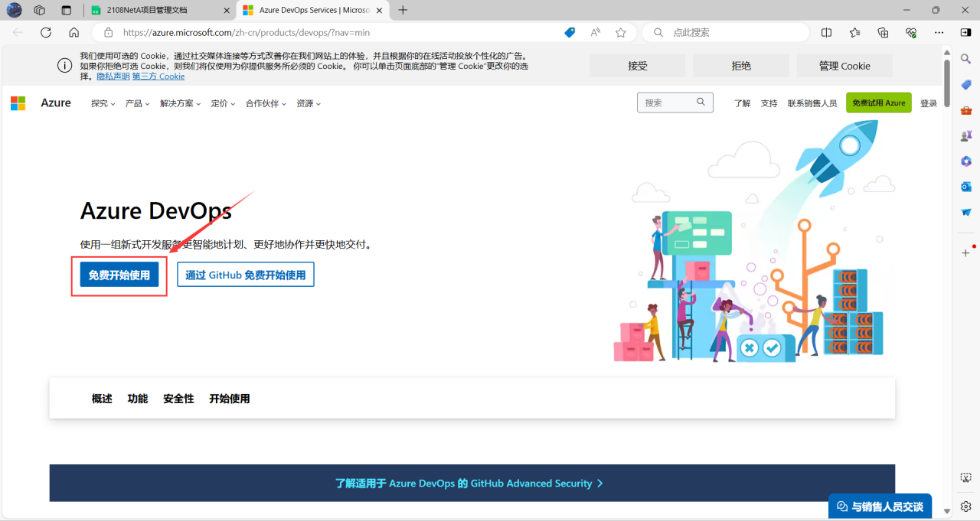This screenshot has width=980, height=521.
Task: Click the browser 点此搜索 field
Action: point(725,32)
